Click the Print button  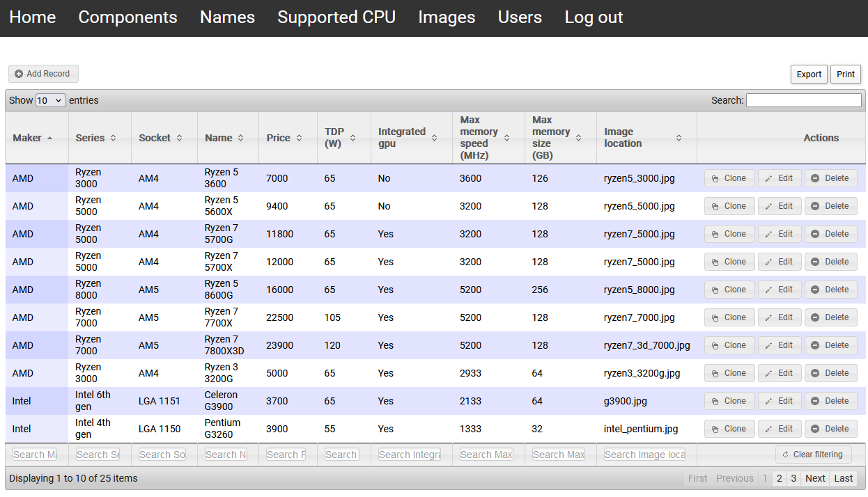(846, 74)
